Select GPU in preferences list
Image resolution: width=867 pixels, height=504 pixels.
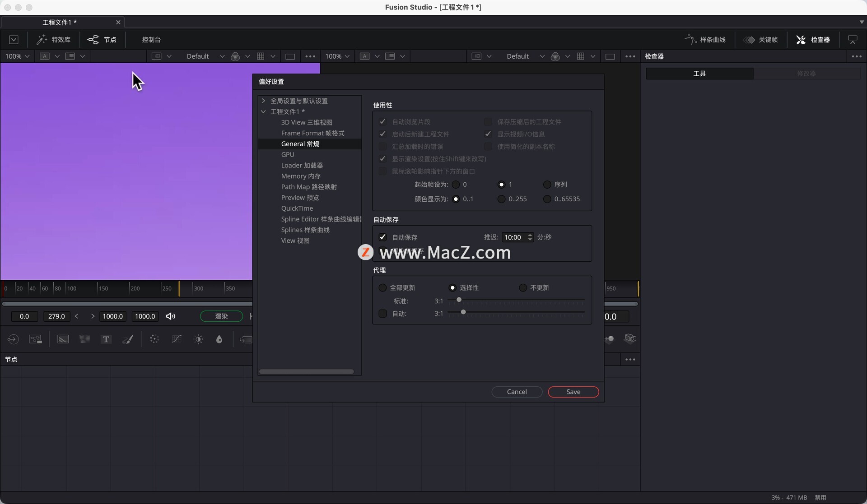pos(287,155)
